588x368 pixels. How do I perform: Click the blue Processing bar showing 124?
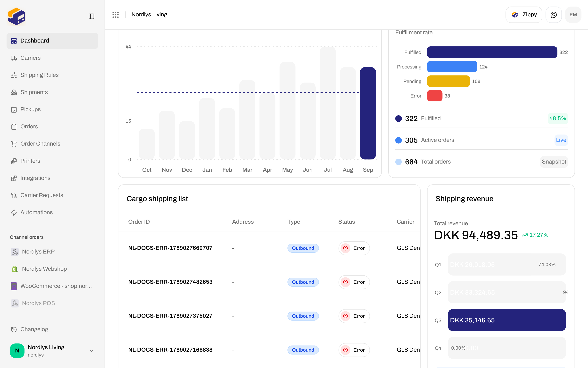tap(452, 67)
